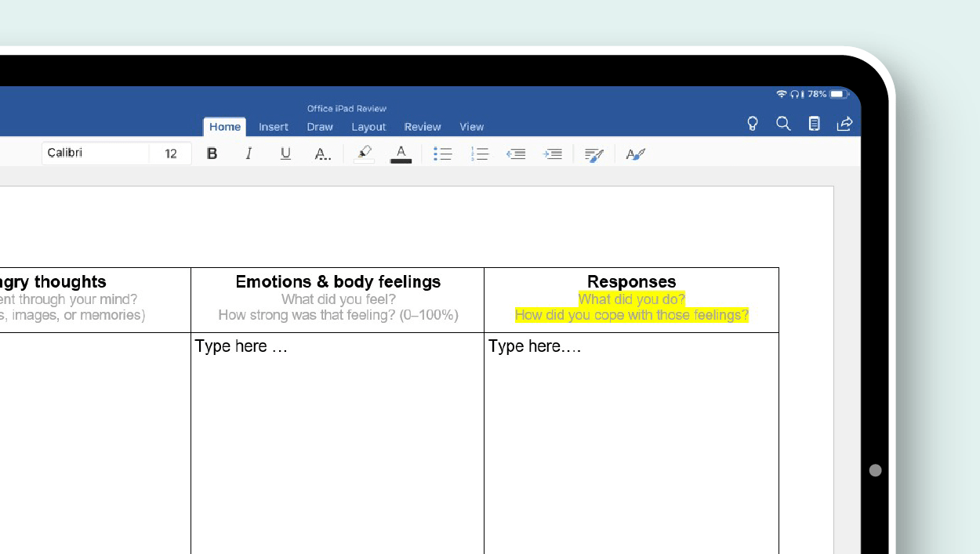The image size is (980, 554).
Task: Open the Review tab
Action: tap(423, 127)
